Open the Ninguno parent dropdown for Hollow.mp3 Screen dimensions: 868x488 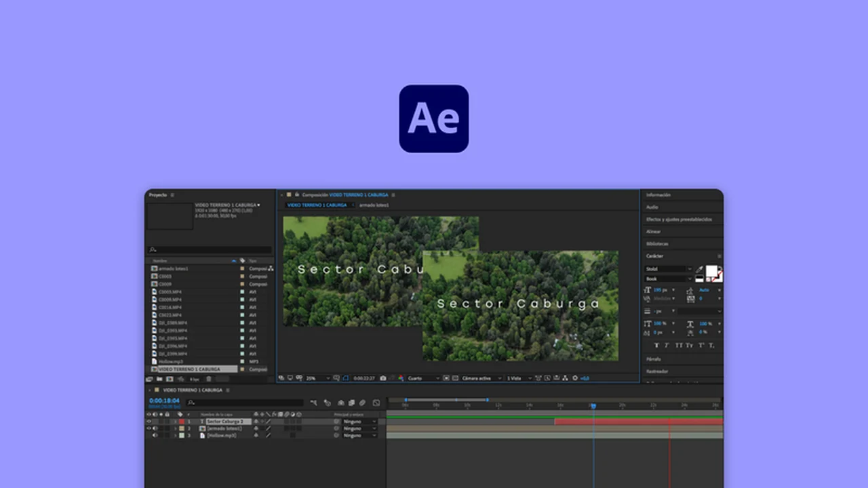[360, 435]
